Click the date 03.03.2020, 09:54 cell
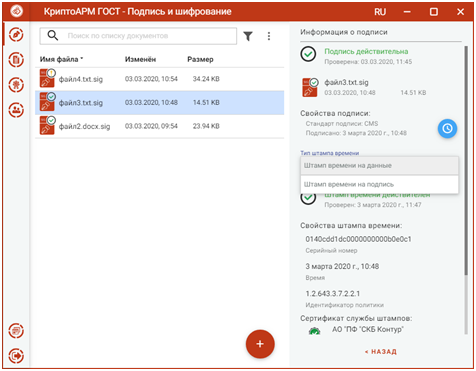This screenshot has width=476, height=371. coord(151,126)
